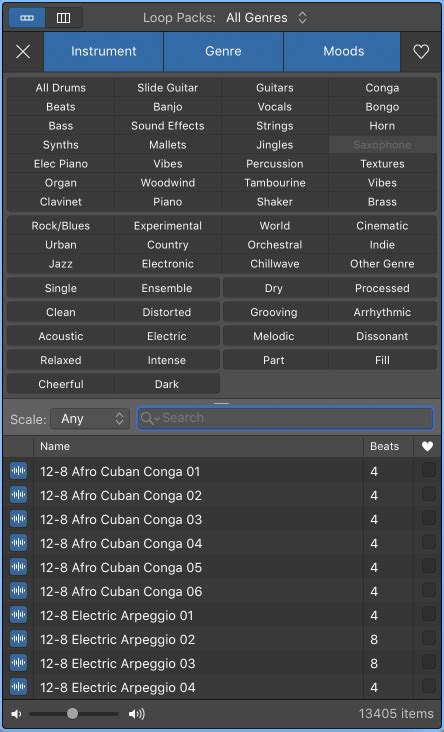Sort by Beats column header
Screen dimensions: 444x732
[388, 446]
